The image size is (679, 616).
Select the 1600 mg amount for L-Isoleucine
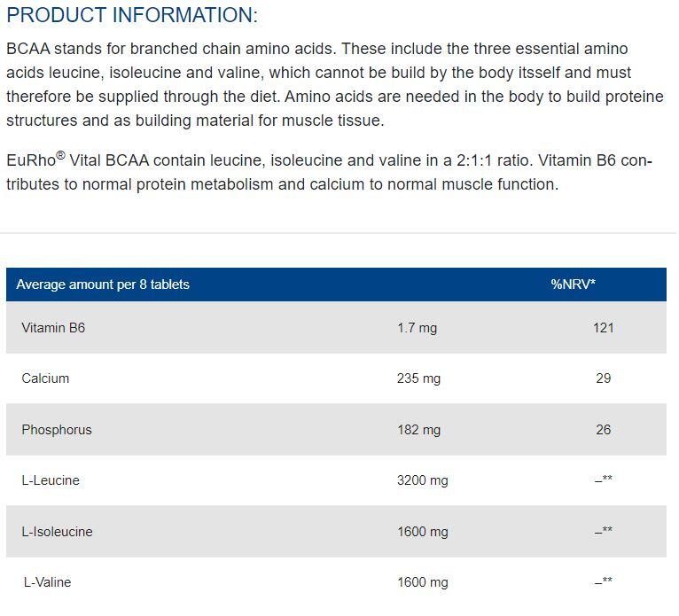pyautogui.click(x=422, y=532)
